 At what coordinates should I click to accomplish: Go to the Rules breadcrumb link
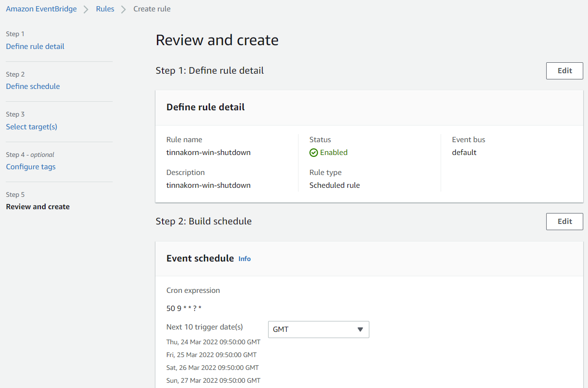[105, 9]
